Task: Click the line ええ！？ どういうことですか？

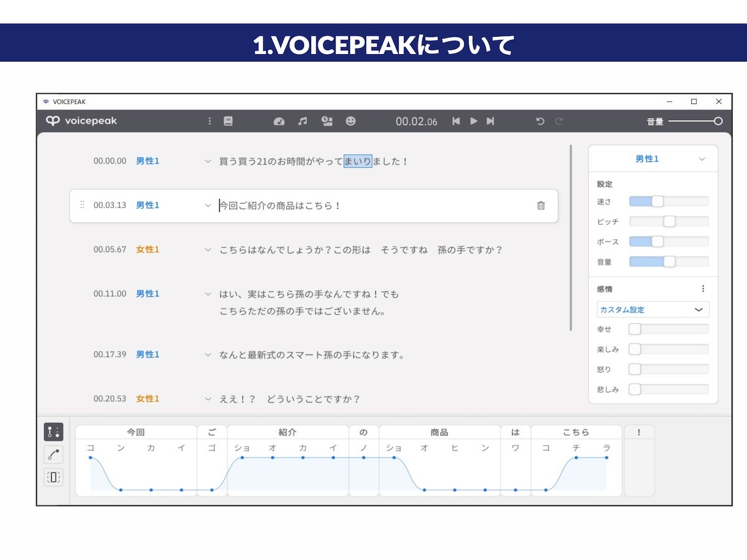Action: coord(290,399)
